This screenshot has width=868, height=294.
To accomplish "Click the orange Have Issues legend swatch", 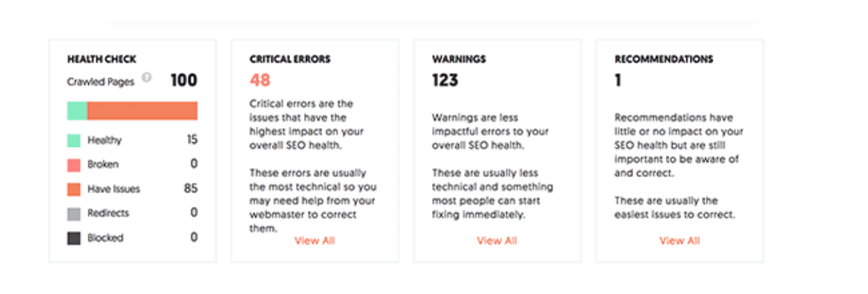I will click(x=73, y=189).
